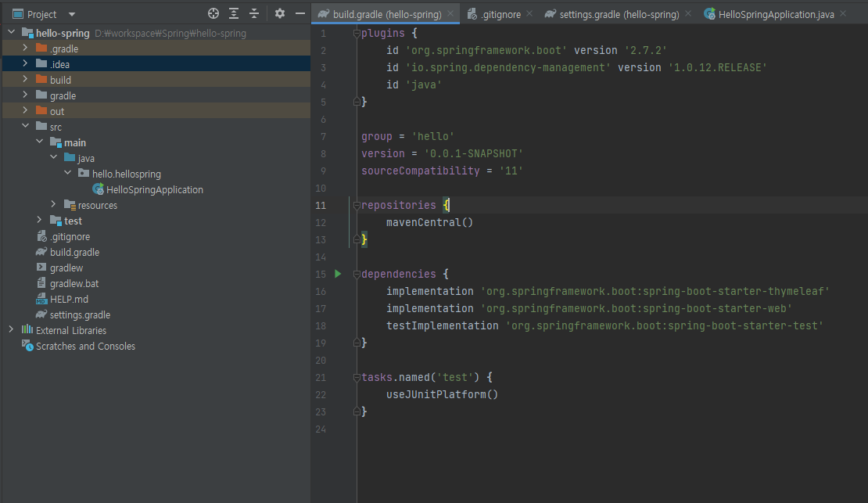Select the Scratches and Consoles icon
The image size is (868, 503).
tap(27, 346)
